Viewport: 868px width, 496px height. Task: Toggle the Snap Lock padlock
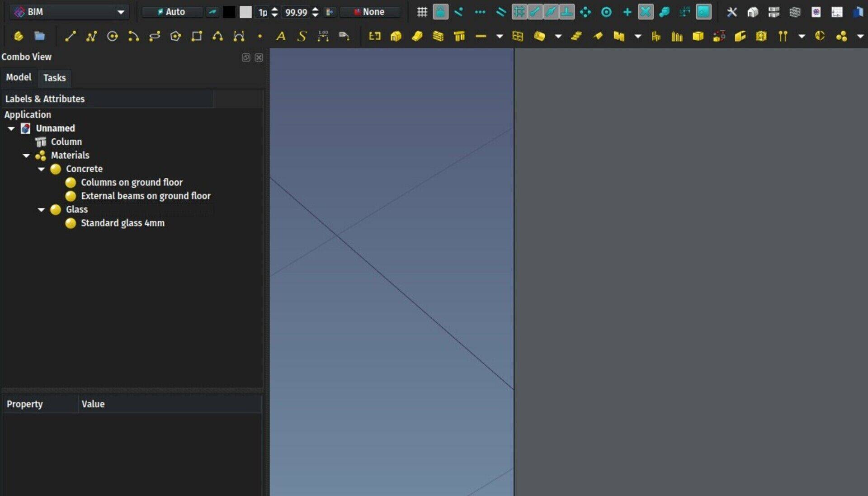(440, 12)
